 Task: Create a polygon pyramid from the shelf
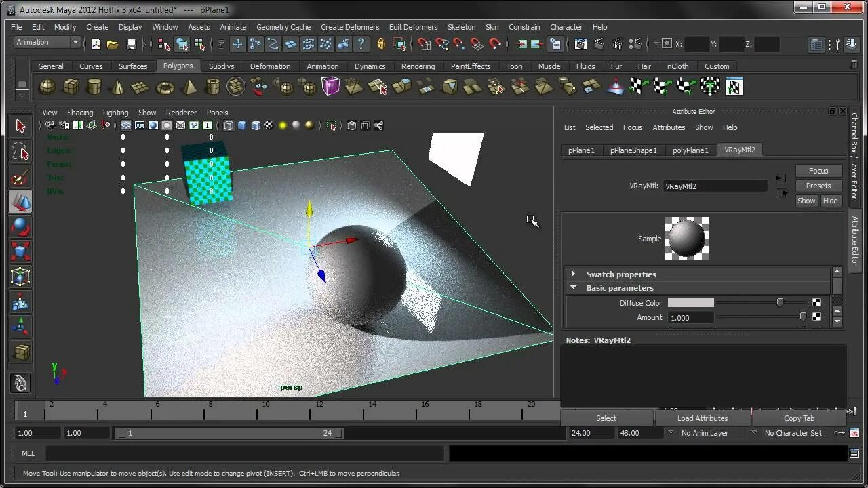tap(189, 87)
